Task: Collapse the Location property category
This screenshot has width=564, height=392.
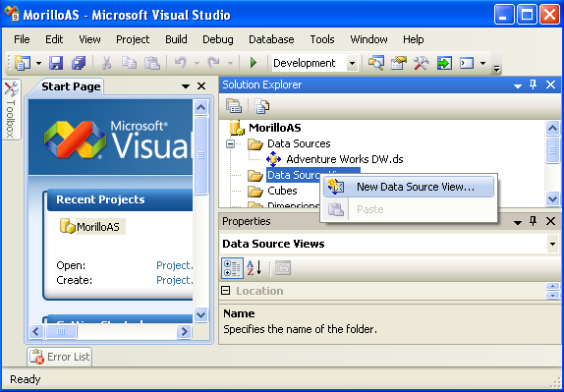Action: [226, 291]
